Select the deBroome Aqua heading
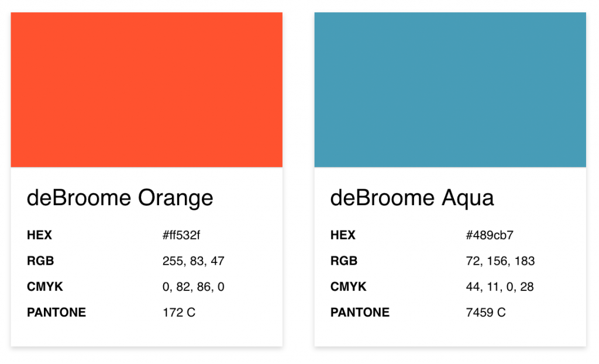Image resolution: width=599 pixels, height=364 pixels. (x=412, y=198)
